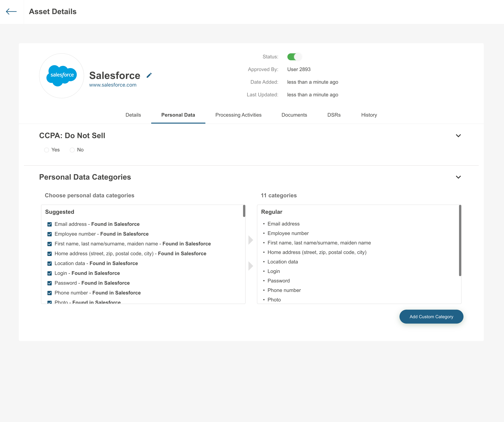The image size is (504, 422).
Task: Open the DSRs tab
Action: pos(334,115)
